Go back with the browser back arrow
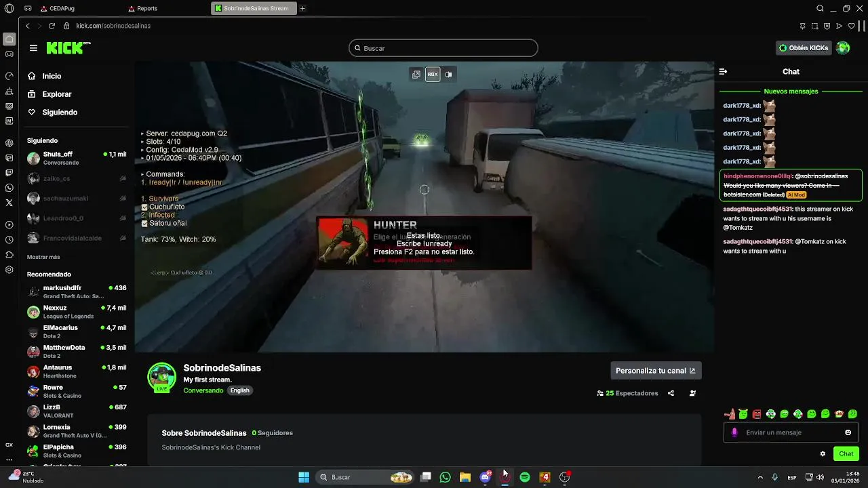868x488 pixels. pos(28,26)
